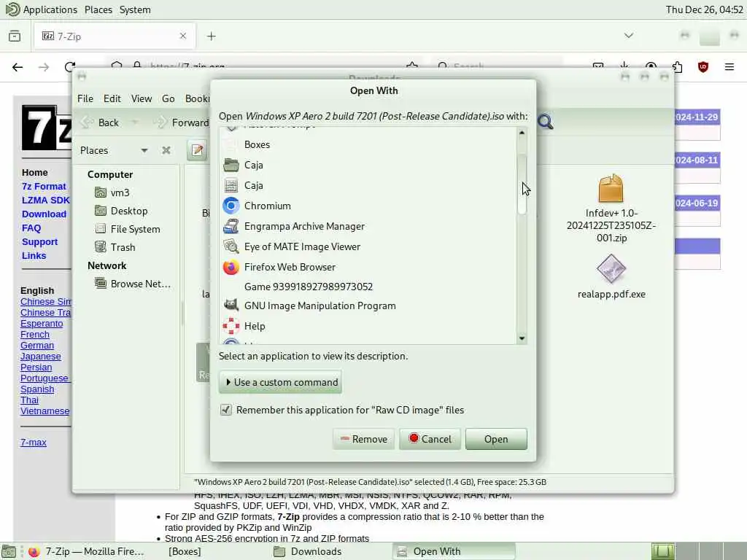The width and height of the screenshot is (747, 560).
Task: Open a new Firefox tab
Action: (212, 36)
